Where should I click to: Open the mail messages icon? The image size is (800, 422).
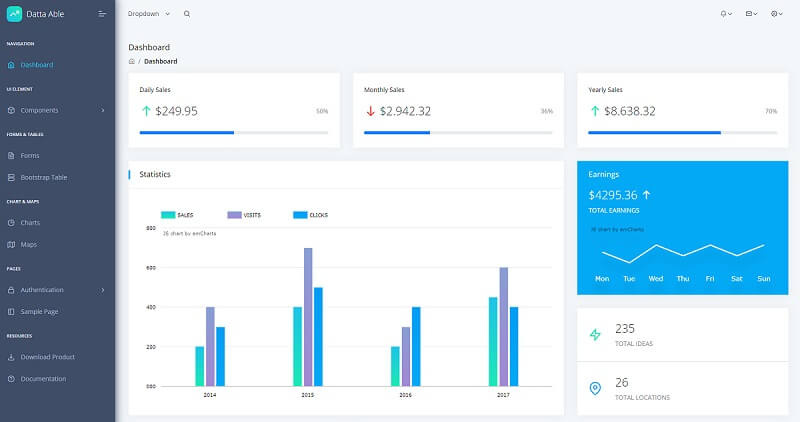(750, 14)
